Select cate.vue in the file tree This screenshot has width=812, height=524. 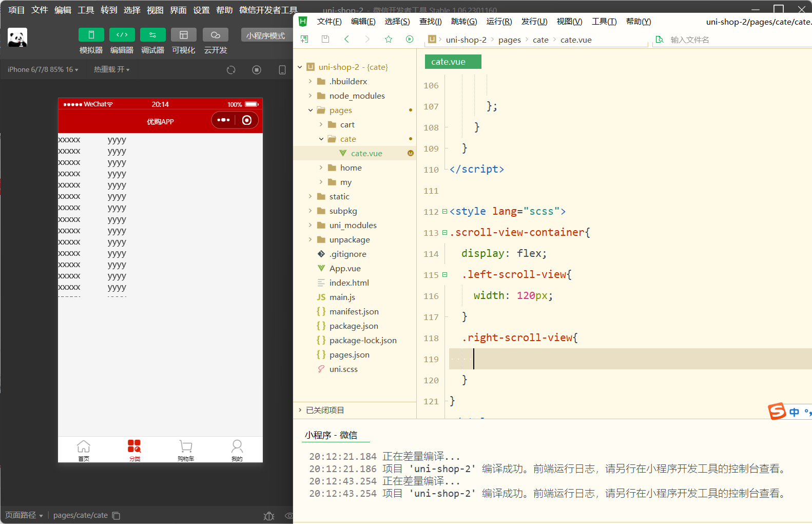pyautogui.click(x=355, y=153)
